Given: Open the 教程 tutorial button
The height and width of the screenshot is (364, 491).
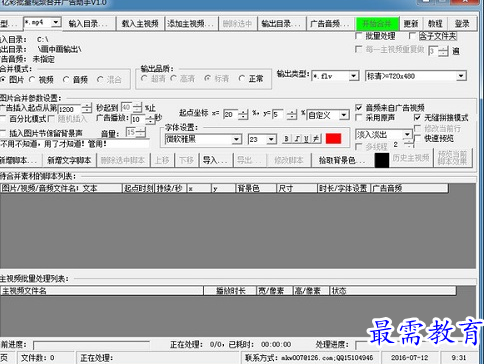Looking at the screenshot, I should [435, 24].
